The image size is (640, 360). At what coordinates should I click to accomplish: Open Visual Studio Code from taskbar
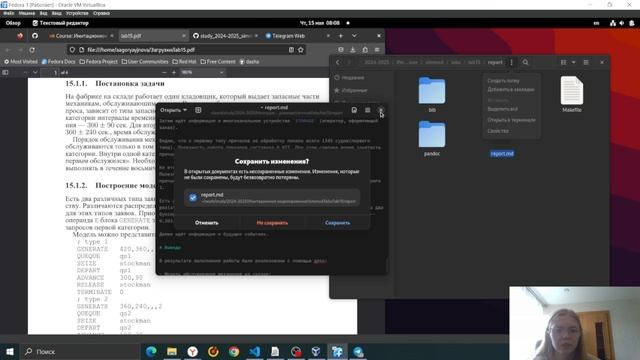(x=254, y=352)
